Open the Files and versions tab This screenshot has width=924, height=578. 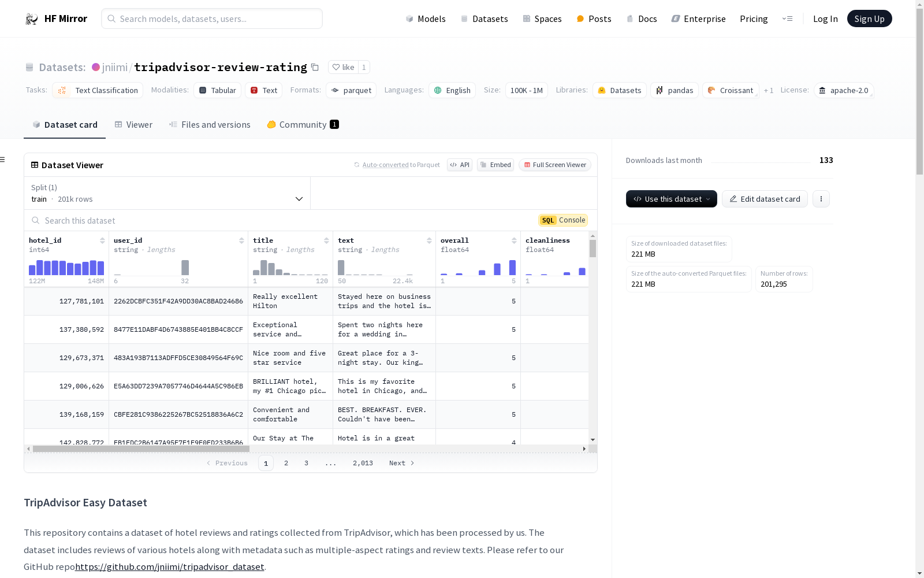[210, 125]
